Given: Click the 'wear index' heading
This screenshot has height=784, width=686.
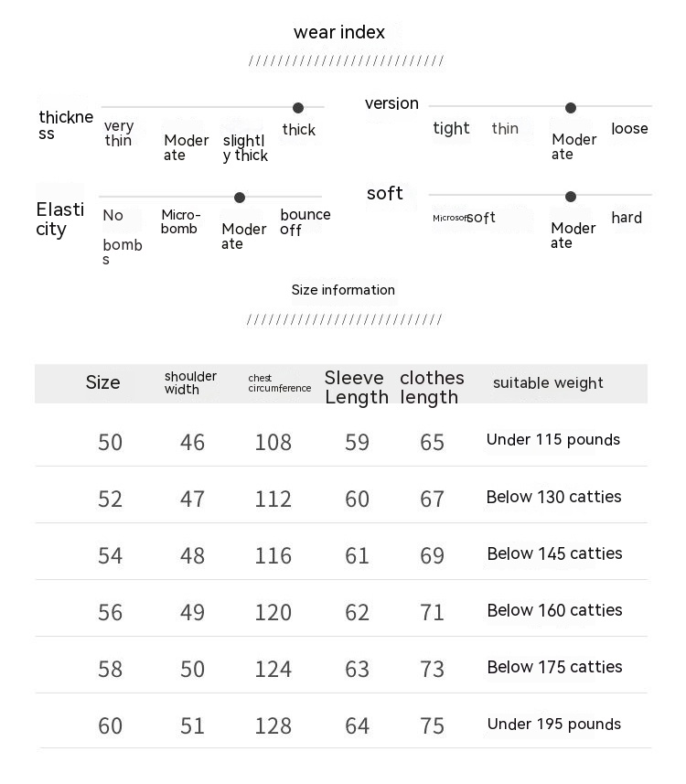Looking at the screenshot, I should pos(339,33).
